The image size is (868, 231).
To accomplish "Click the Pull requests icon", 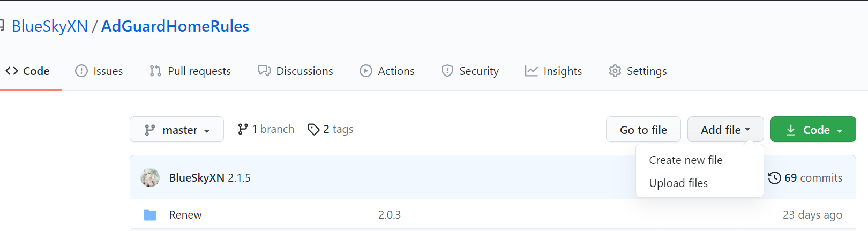I will coord(155,71).
